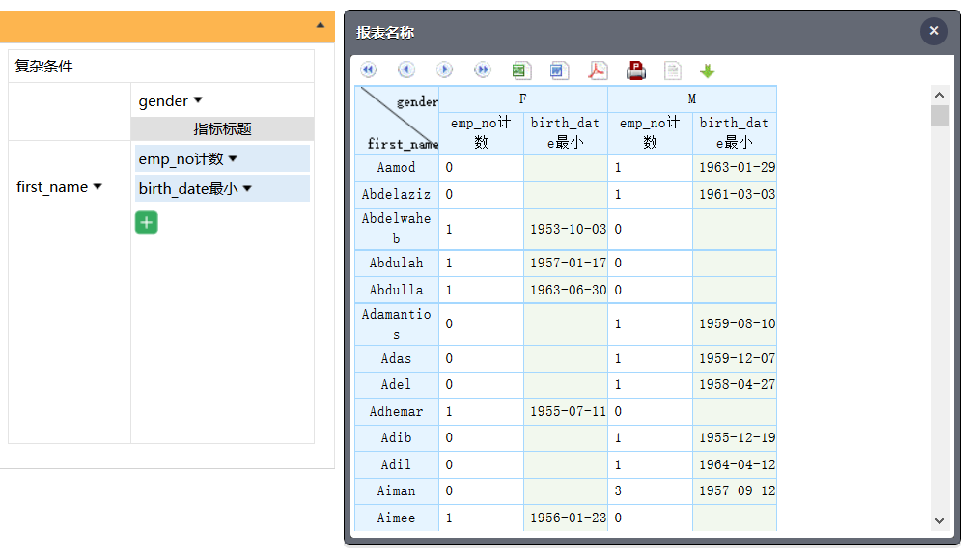This screenshot has width=977, height=560.
Task: Click the 指标标题 header bar
Action: (x=222, y=128)
